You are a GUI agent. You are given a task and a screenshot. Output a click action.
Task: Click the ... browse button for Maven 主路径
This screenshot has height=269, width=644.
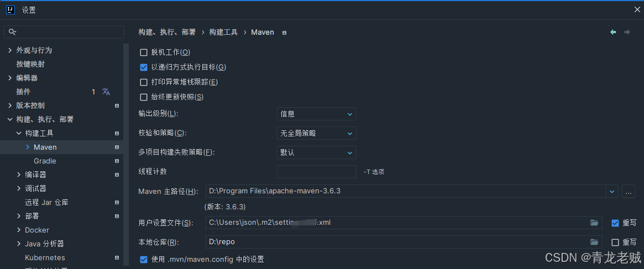[629, 191]
